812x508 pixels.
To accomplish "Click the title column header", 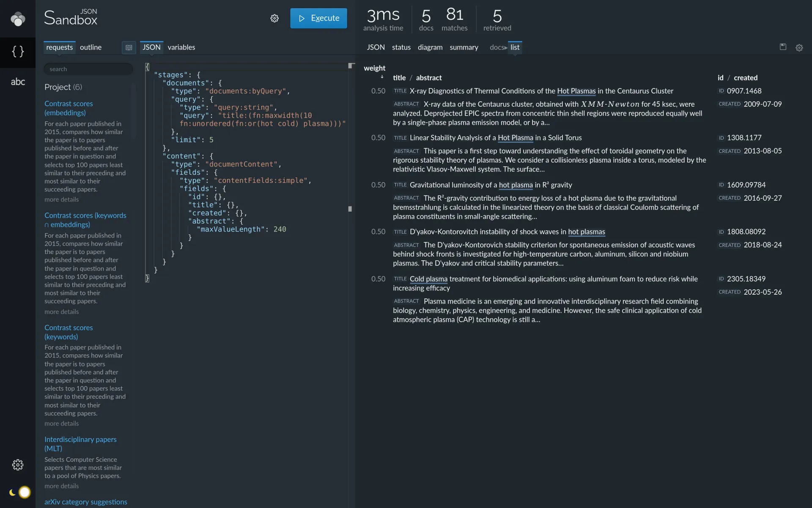I will (x=399, y=77).
